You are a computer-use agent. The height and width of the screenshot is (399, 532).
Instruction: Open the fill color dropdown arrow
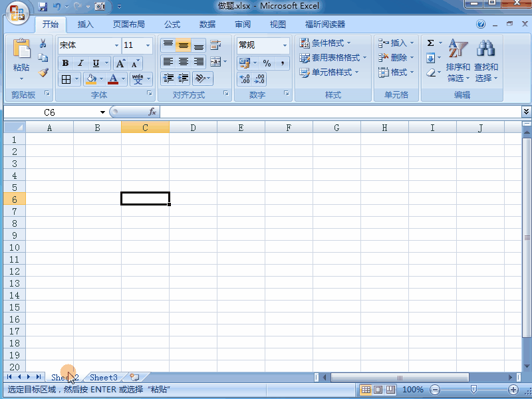pos(100,78)
